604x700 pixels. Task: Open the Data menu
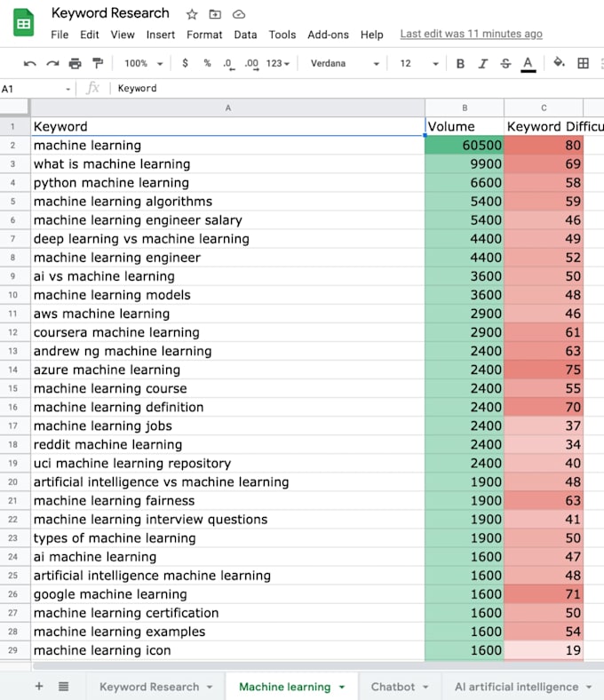pyautogui.click(x=245, y=35)
